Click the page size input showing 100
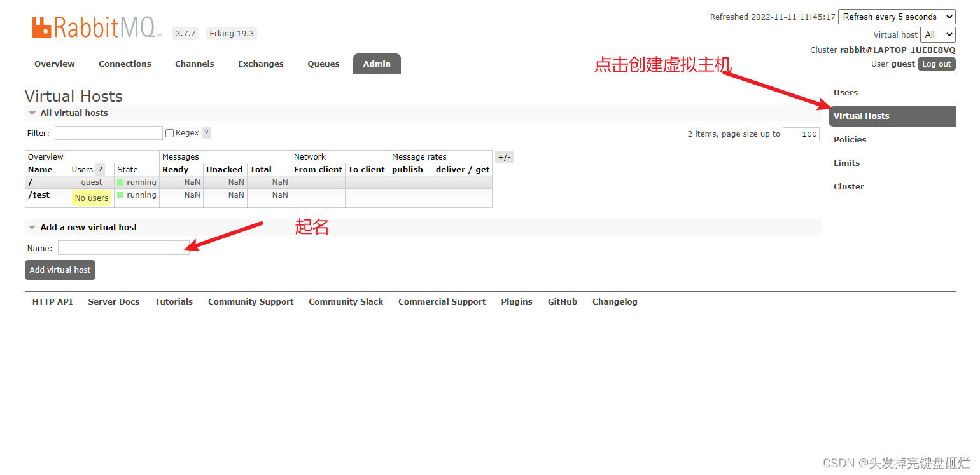 point(801,134)
